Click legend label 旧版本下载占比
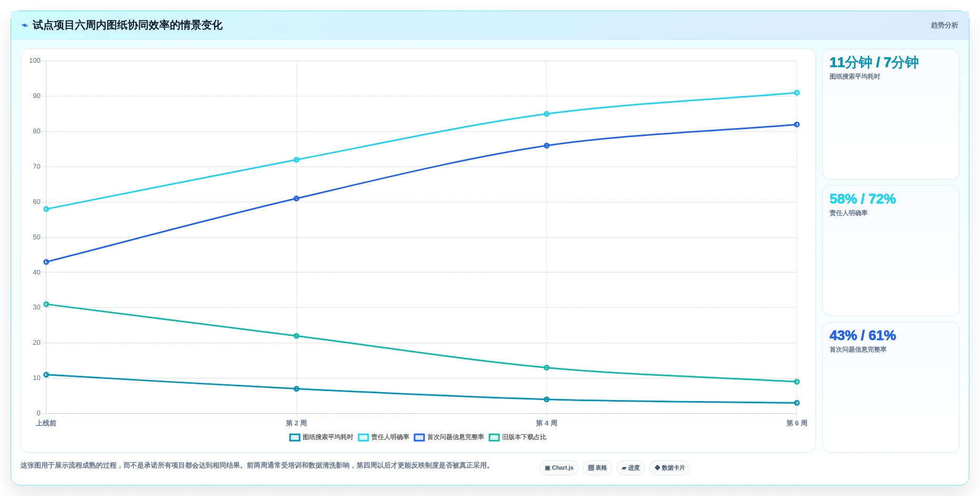This screenshot has width=980, height=496. click(524, 437)
